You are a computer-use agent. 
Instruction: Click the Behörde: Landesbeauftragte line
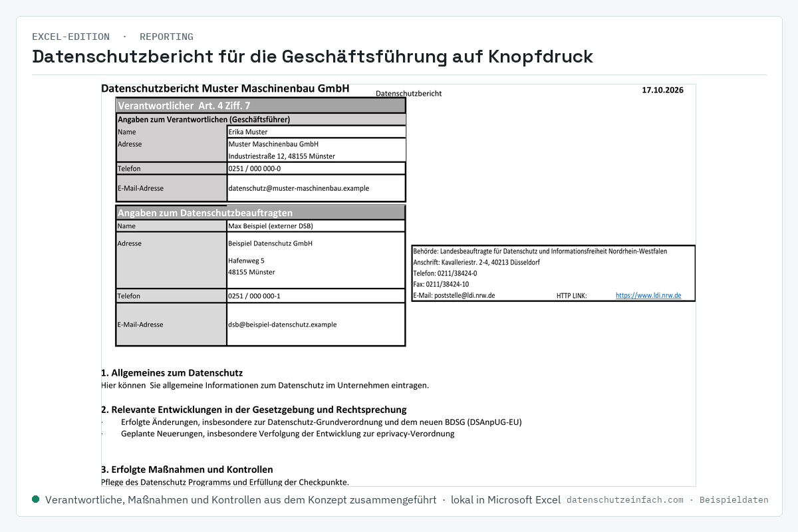pyautogui.click(x=540, y=251)
